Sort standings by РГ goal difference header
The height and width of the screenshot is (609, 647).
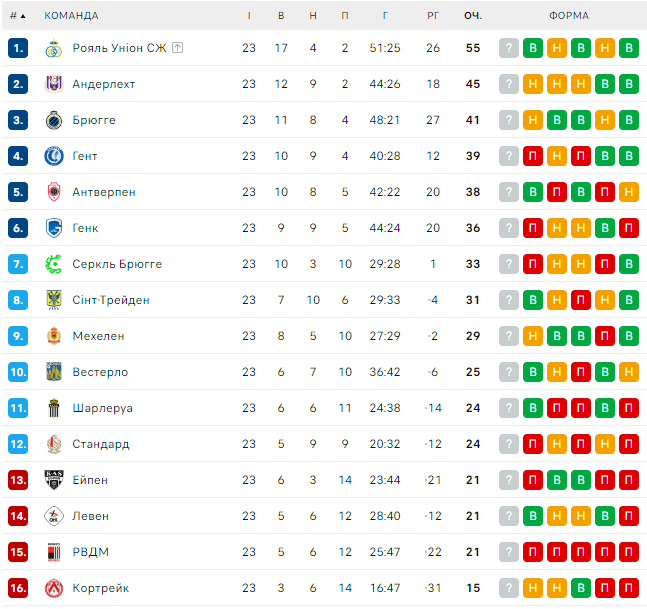tap(433, 16)
